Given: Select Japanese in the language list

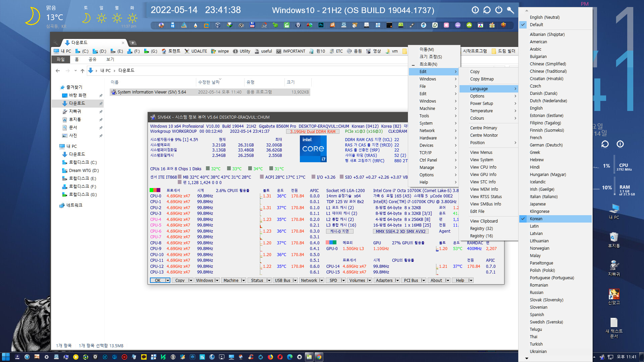Looking at the screenshot, I should pyautogui.click(x=555, y=204).
